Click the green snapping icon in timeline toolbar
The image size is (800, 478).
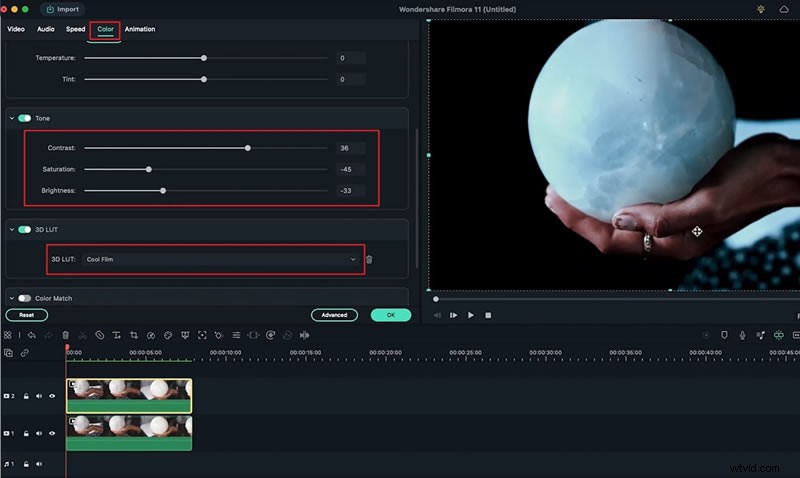(x=779, y=335)
